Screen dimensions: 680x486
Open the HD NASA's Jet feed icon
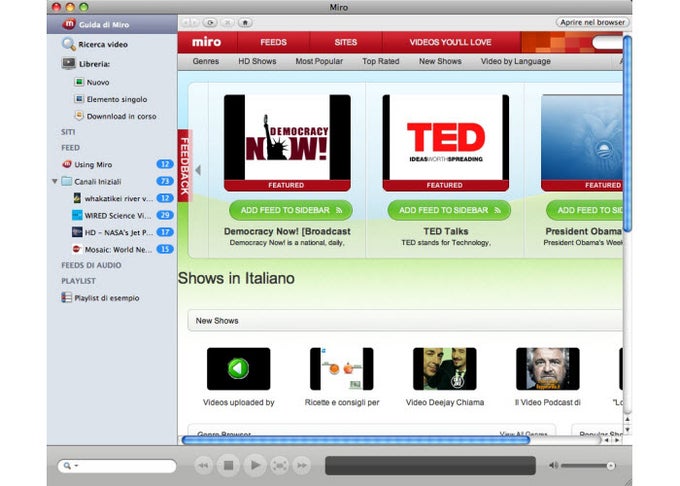77,232
